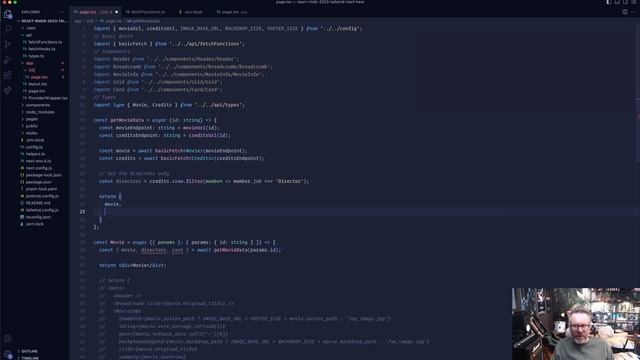The width and height of the screenshot is (640, 360).
Task: Expand the OUTLINE section
Action: (29, 351)
